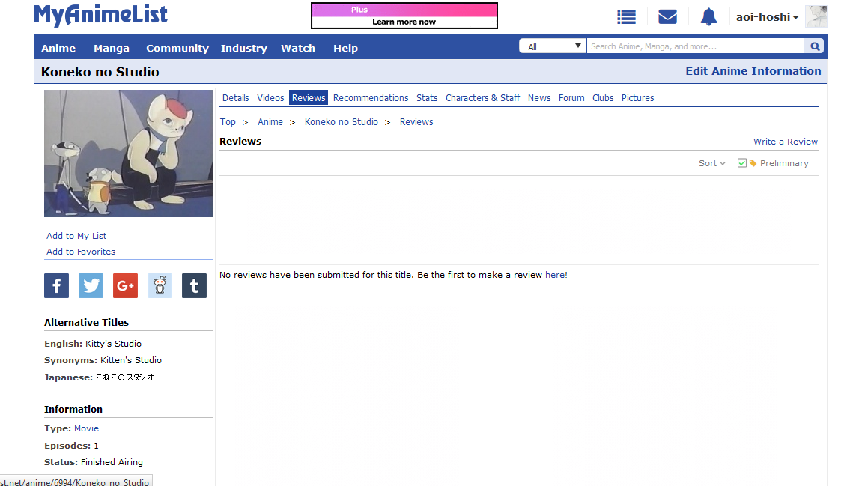Click Add to My List link
The width and height of the screenshot is (868, 486).
76,236
